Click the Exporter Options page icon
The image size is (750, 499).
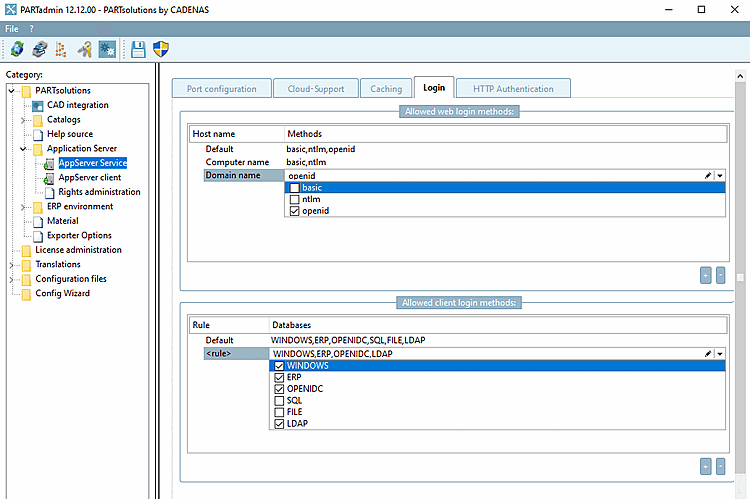(38, 236)
